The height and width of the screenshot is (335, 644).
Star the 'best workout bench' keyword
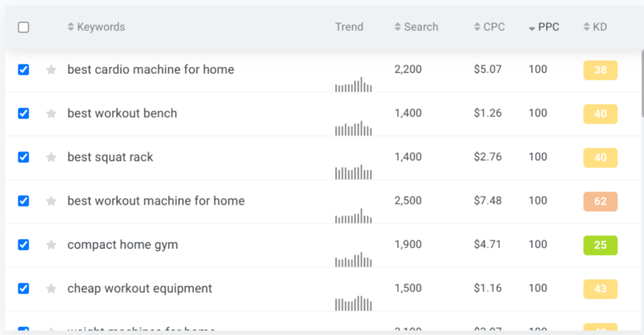click(51, 114)
